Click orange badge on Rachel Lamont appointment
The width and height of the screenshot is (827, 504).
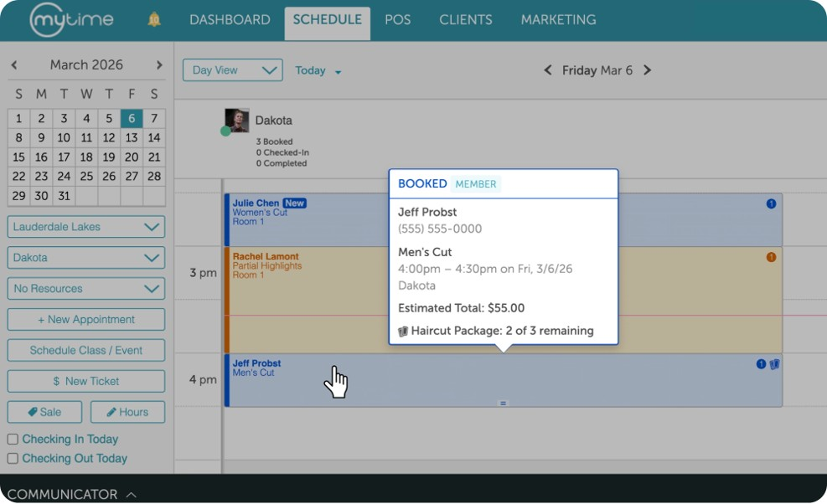point(771,257)
